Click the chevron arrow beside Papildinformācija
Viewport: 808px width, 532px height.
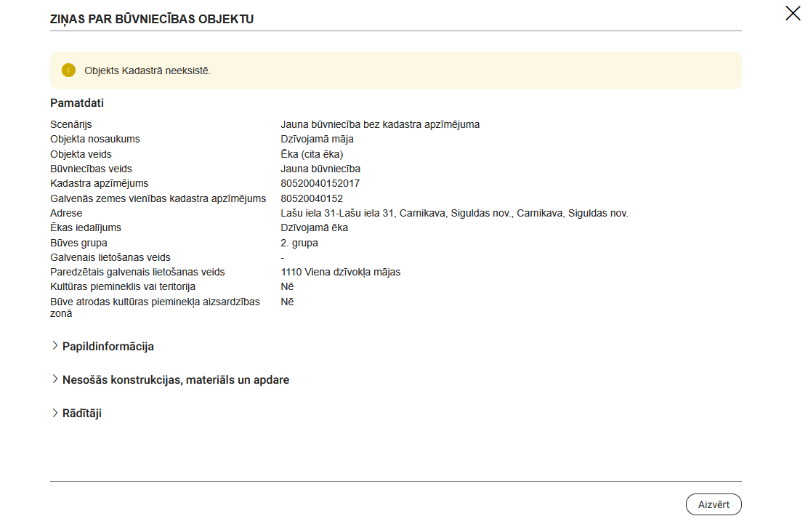coord(55,346)
